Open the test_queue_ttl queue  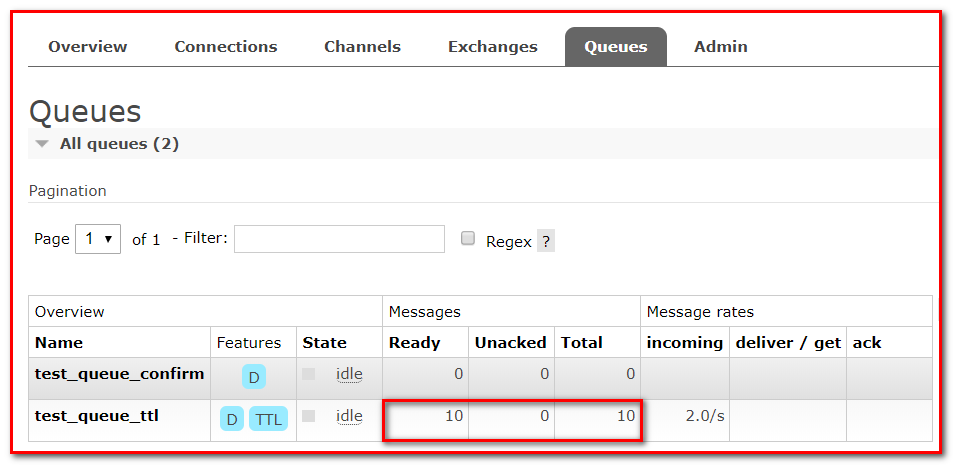tap(97, 416)
